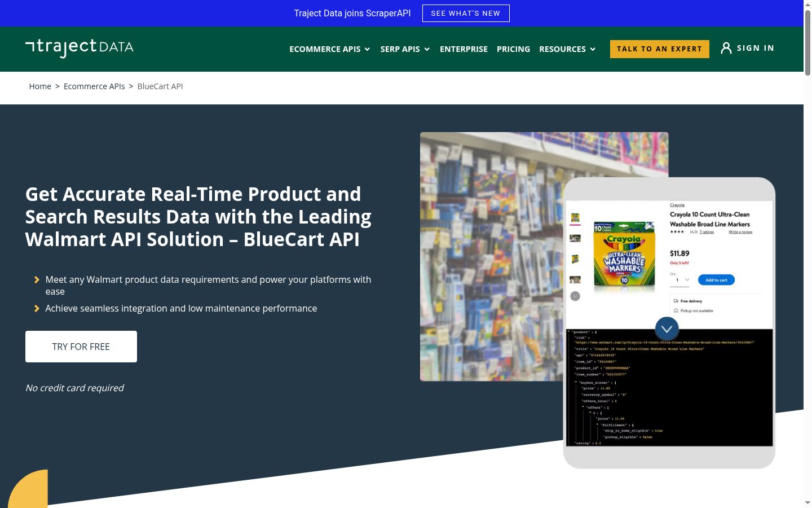
Task: Expand the Resources dropdown arrow
Action: (593, 50)
